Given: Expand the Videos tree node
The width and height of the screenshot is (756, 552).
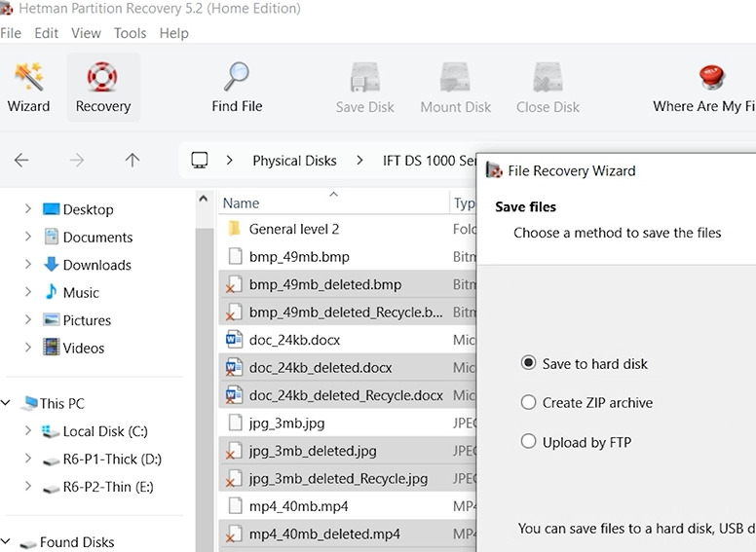Looking at the screenshot, I should (x=28, y=348).
